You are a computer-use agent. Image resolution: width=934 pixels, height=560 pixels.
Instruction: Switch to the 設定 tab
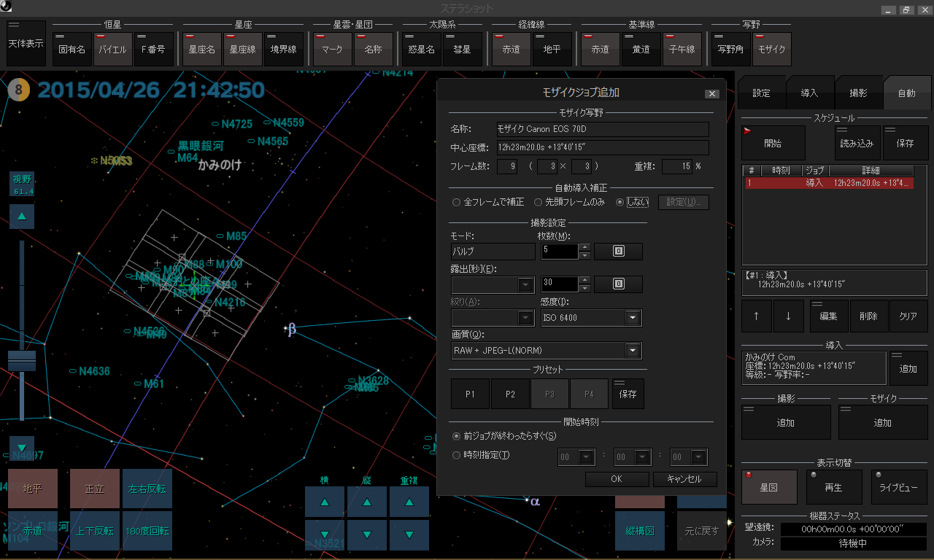pos(761,93)
